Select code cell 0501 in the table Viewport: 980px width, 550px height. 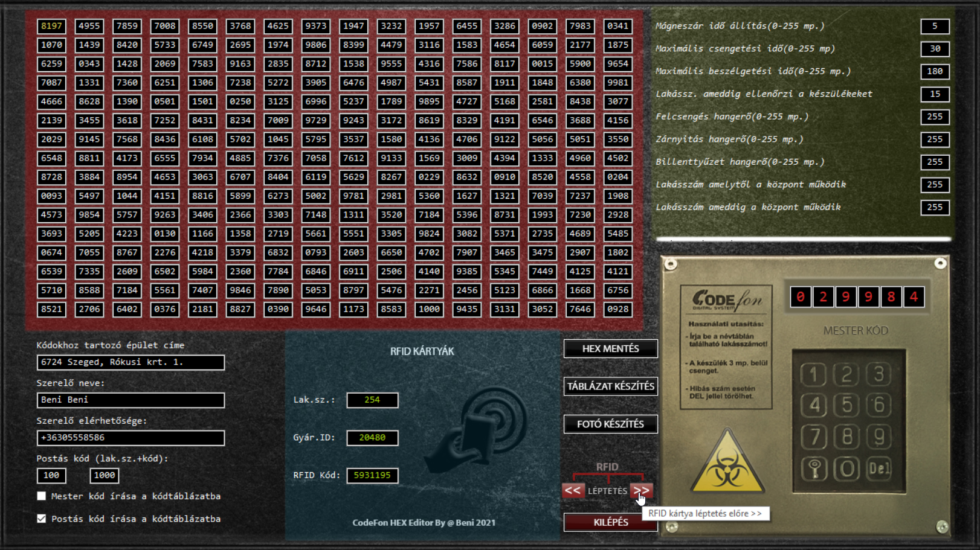coord(164,101)
